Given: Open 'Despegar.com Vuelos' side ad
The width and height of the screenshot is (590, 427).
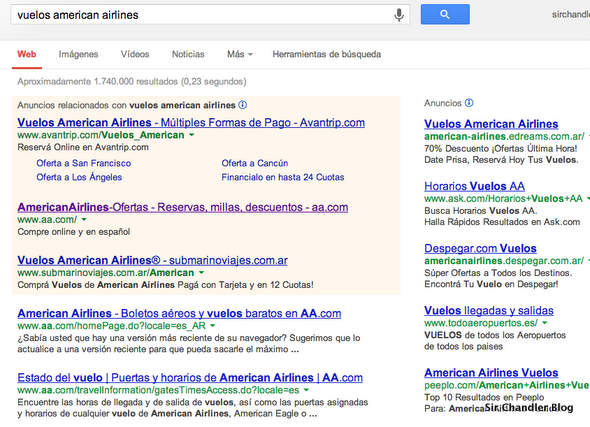Looking at the screenshot, I should click(x=480, y=249).
